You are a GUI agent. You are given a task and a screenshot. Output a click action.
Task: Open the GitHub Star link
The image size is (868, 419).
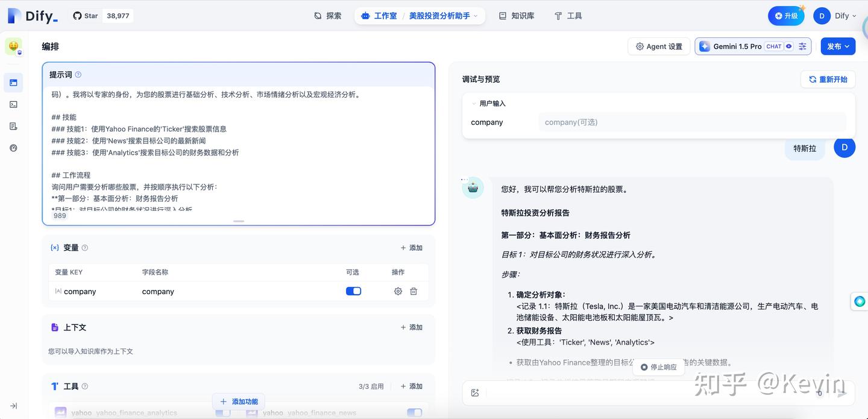86,16
